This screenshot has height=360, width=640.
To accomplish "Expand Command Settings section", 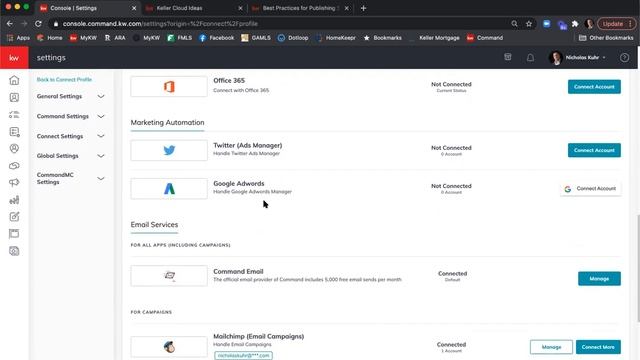I will (x=70, y=116).
